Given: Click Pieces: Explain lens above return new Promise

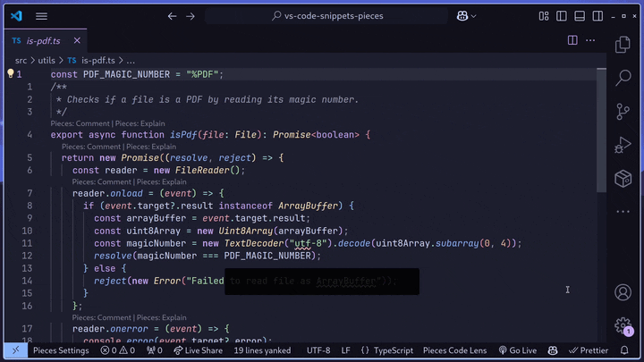Looking at the screenshot, I should tap(151, 147).
